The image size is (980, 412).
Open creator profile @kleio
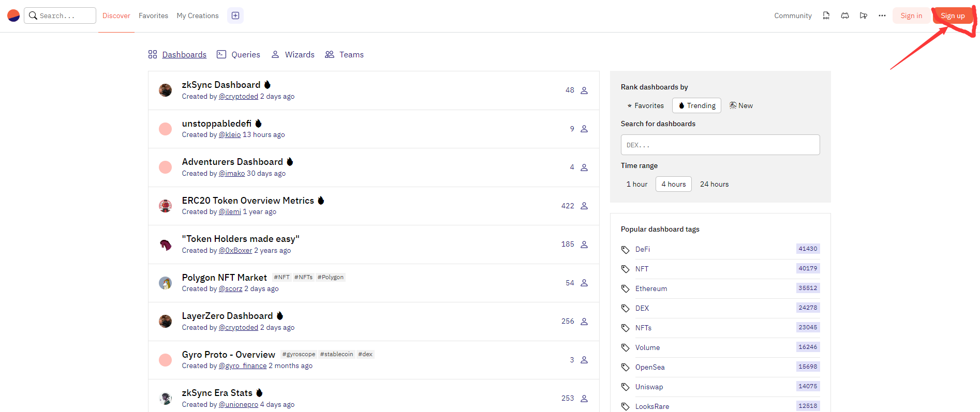pyautogui.click(x=230, y=135)
